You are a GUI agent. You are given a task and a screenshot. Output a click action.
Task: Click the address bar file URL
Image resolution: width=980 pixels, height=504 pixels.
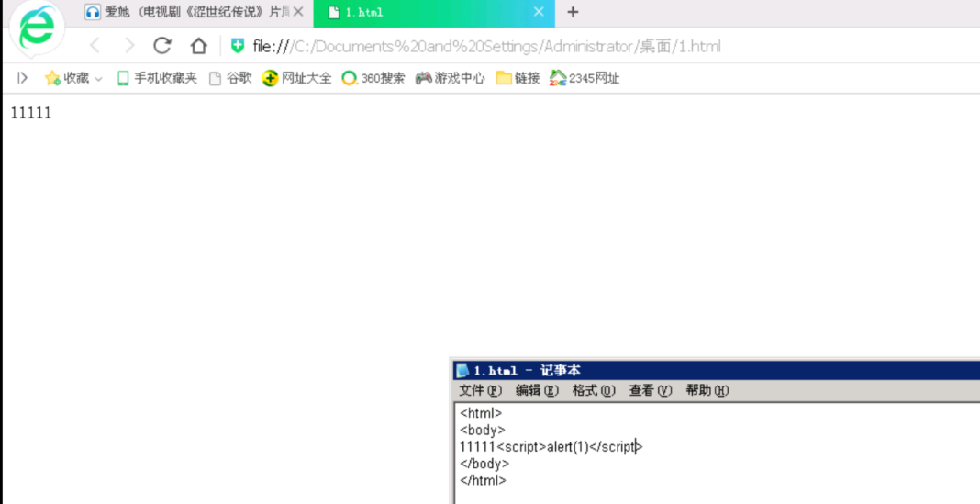(x=487, y=46)
